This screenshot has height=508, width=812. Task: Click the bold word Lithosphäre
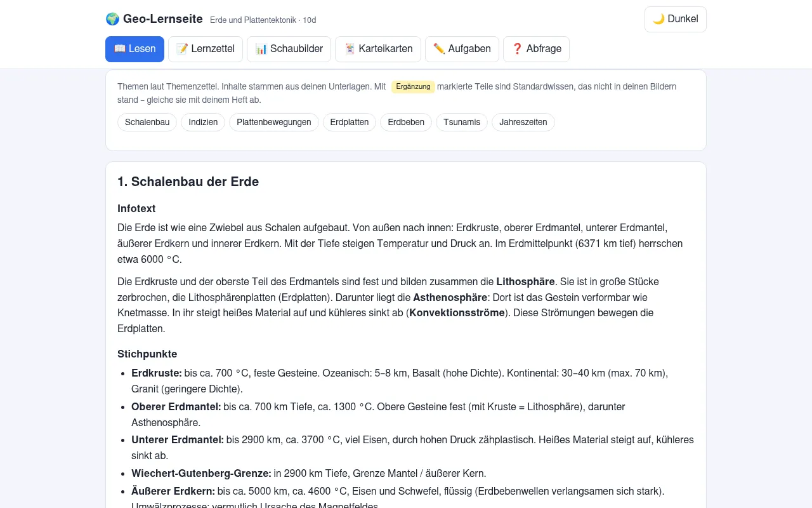tap(526, 281)
